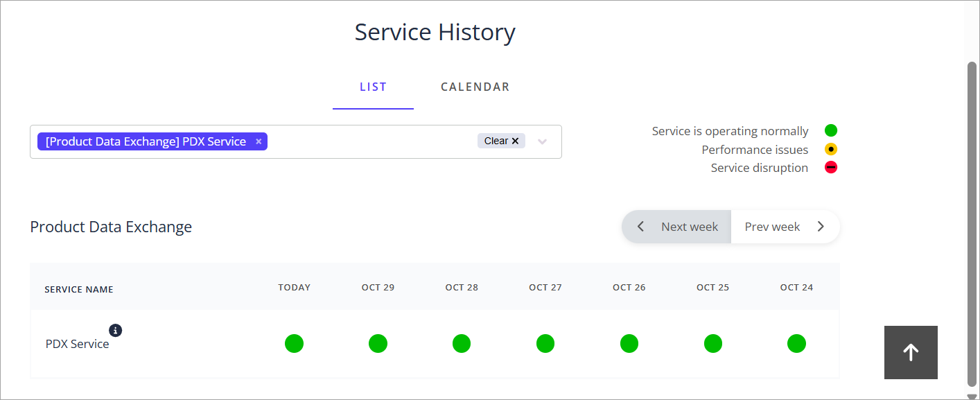
Task: Select the List tab
Action: 373,87
